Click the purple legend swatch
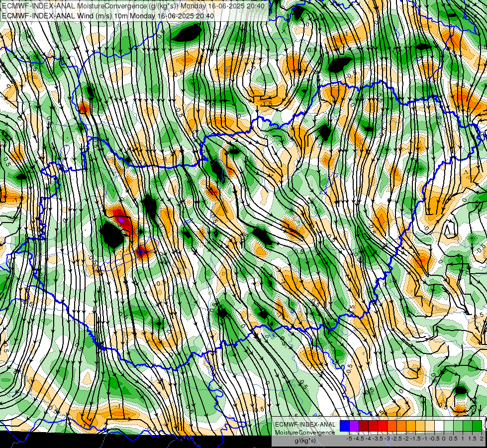Viewport: 487px width, 448px height. click(354, 426)
